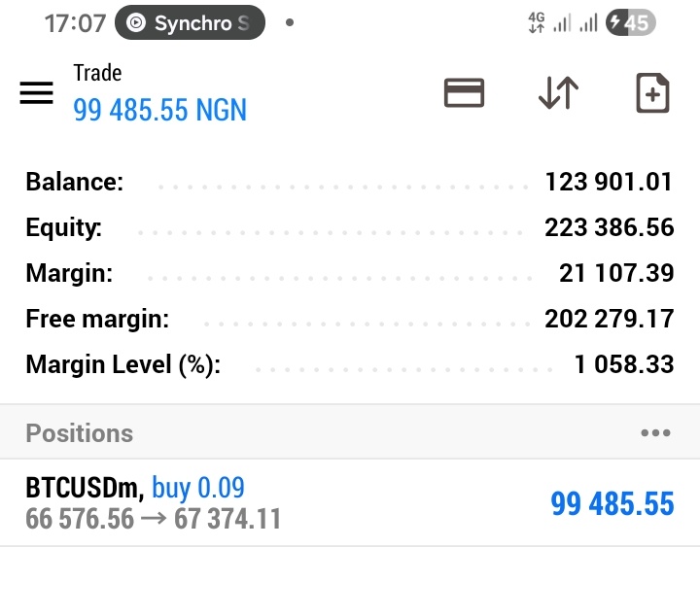700x616 pixels.
Task: Open the hamburger navigation menu
Action: [x=37, y=92]
